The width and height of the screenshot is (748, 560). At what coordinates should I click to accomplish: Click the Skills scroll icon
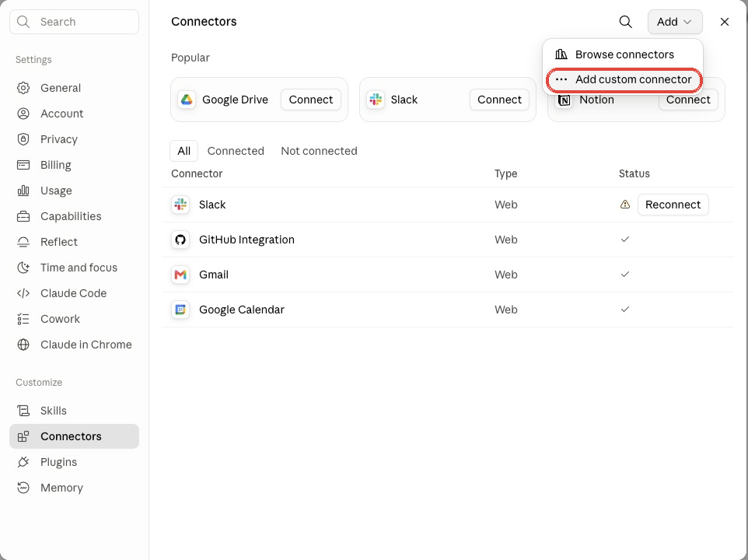coord(23,411)
